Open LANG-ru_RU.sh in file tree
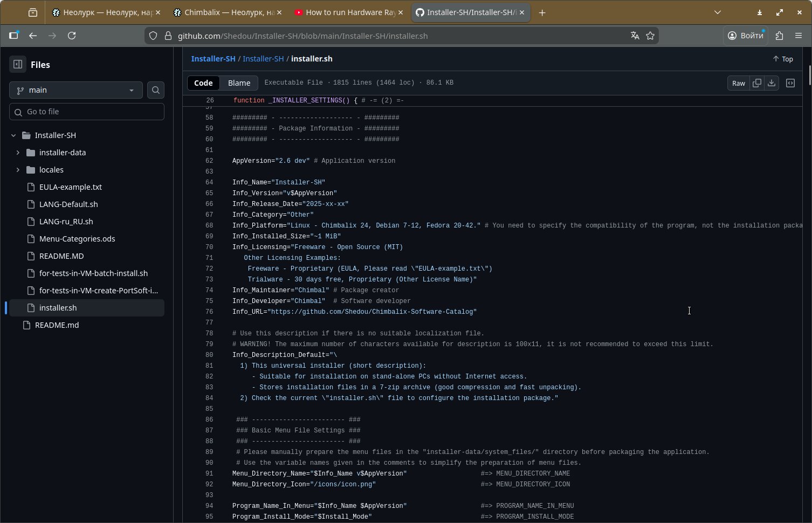This screenshot has width=812, height=523. click(x=66, y=222)
